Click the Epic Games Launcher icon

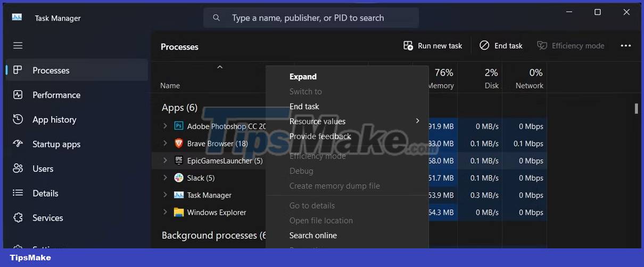(179, 160)
